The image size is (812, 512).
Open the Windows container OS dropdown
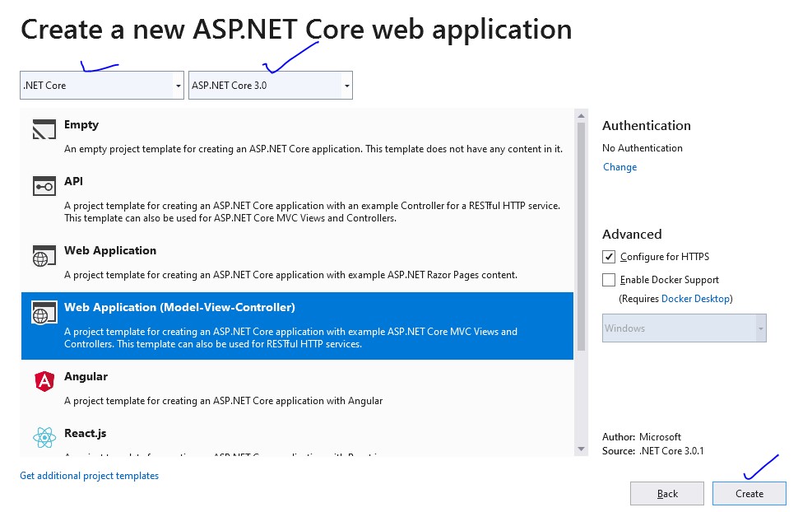point(759,328)
